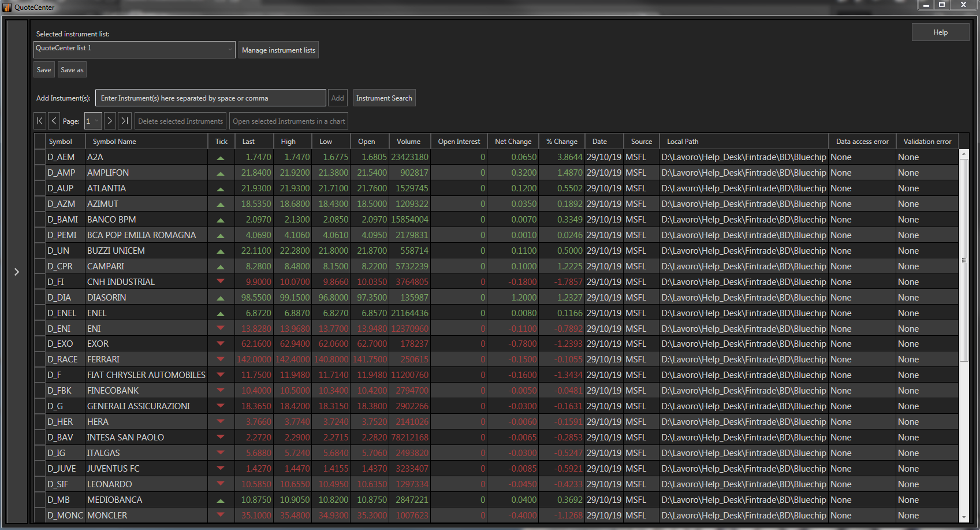Click the down tick icon for LEONARDO
This screenshot has height=530, width=980.
(220, 483)
